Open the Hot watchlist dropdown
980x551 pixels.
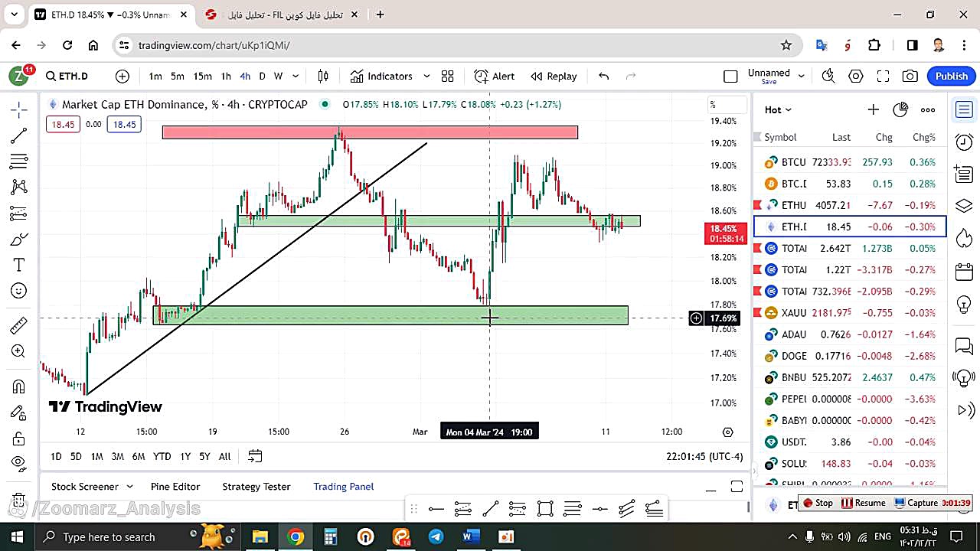[x=778, y=109]
